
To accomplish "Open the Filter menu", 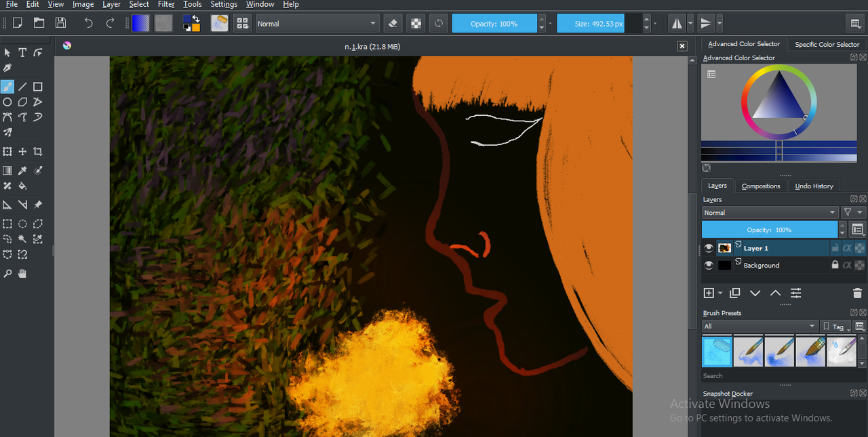I will [166, 5].
